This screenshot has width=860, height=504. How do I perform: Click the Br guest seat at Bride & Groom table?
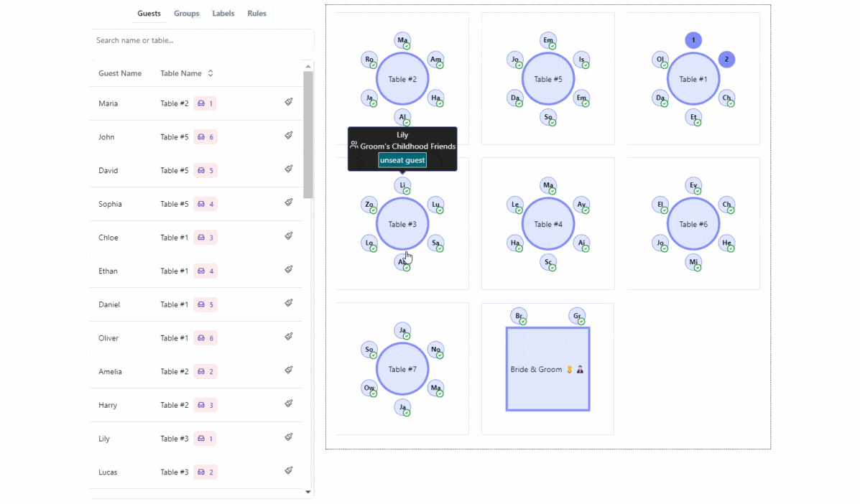tap(518, 316)
